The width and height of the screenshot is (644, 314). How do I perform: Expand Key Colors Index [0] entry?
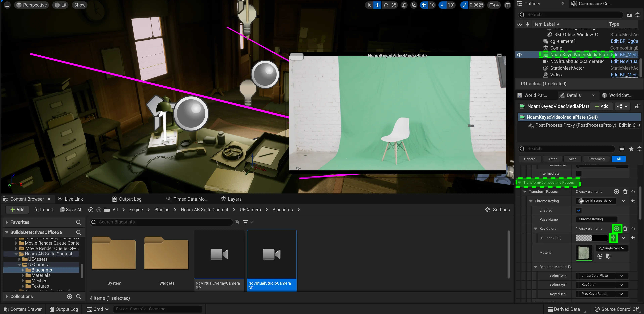tap(541, 238)
